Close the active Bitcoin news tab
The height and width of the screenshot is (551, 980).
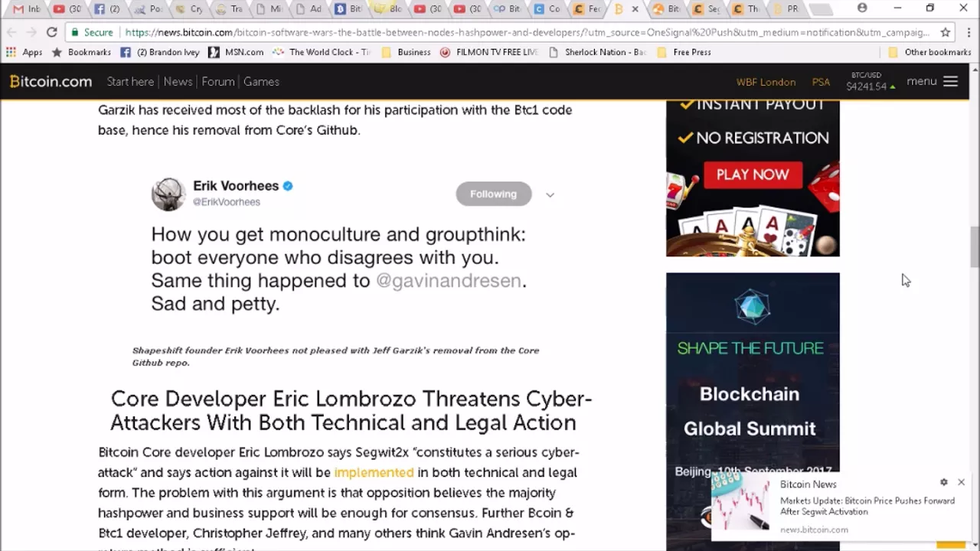(635, 9)
